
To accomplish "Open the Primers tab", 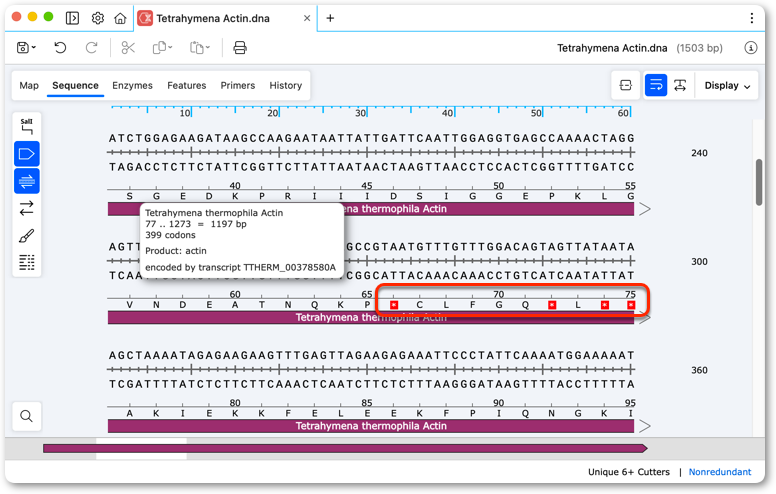I will tap(238, 86).
